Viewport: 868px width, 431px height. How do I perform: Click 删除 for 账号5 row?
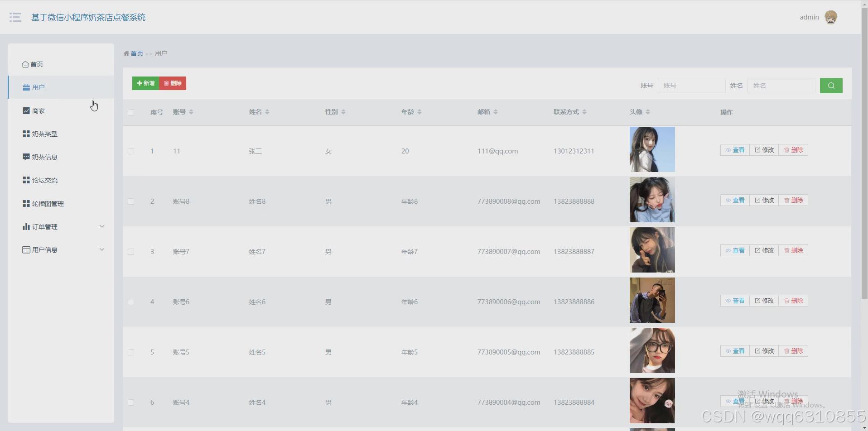793,351
